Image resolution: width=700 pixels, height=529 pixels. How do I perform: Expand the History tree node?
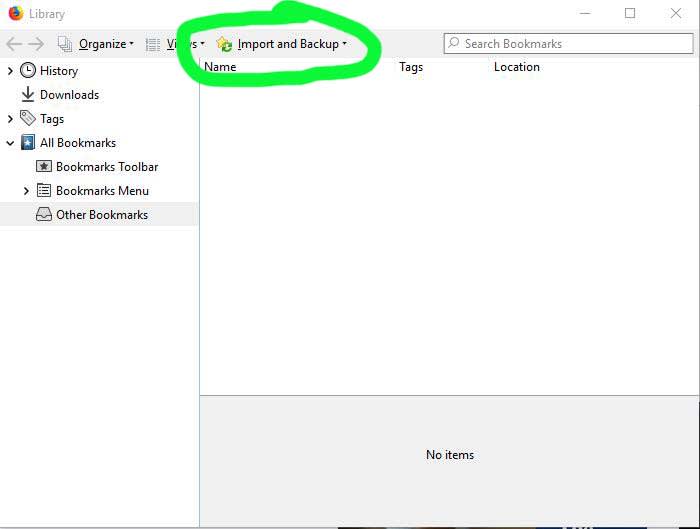(x=11, y=71)
